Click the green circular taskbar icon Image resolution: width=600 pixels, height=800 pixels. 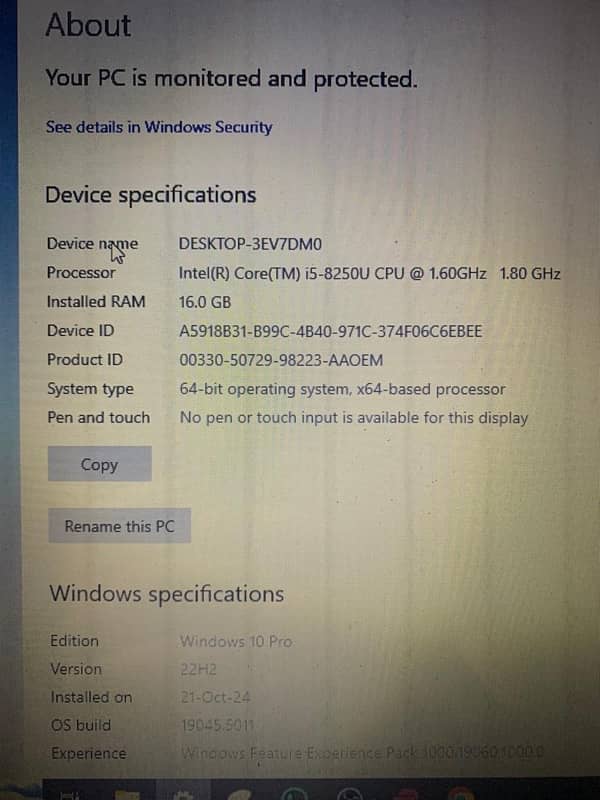pyautogui.click(x=294, y=794)
